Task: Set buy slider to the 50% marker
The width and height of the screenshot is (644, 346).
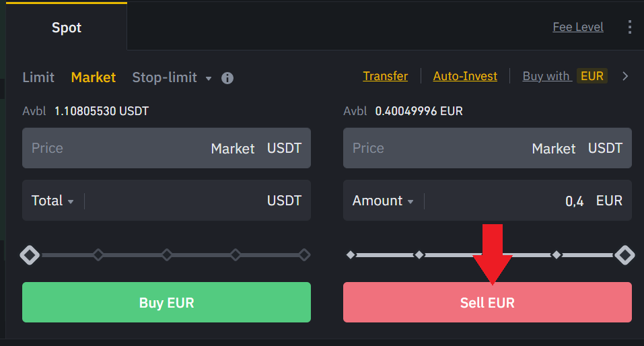Action: (167, 255)
